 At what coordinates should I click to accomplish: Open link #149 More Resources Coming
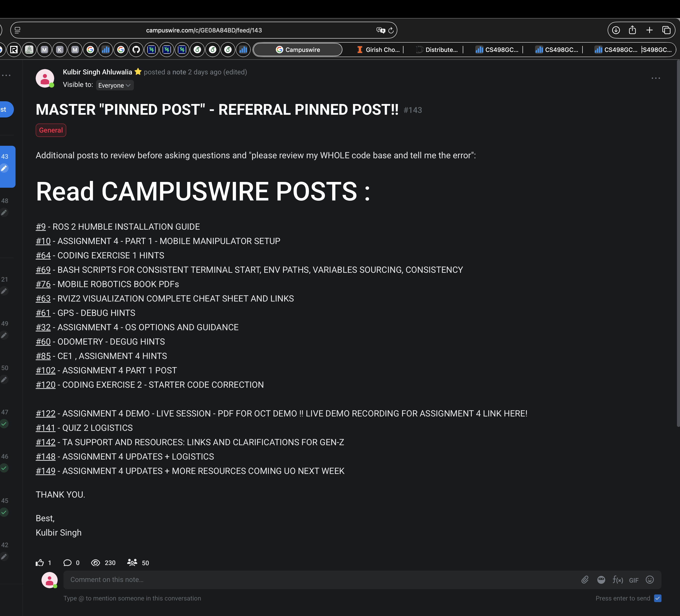46,471
